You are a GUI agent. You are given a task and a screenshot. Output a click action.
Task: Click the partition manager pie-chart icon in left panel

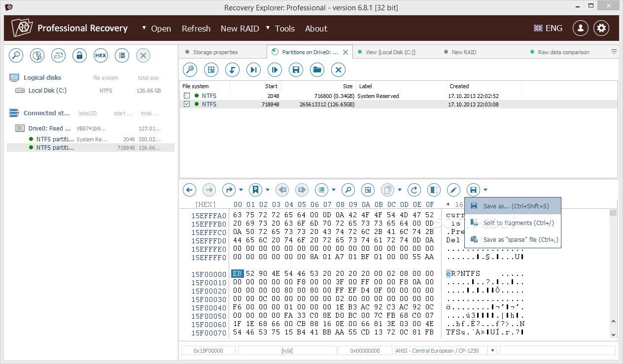[37, 56]
